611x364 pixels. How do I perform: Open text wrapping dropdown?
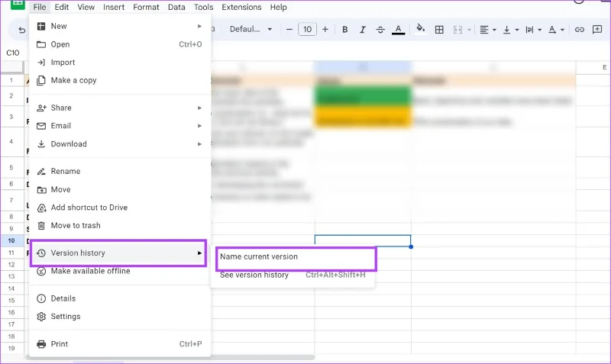pyautogui.click(x=533, y=30)
